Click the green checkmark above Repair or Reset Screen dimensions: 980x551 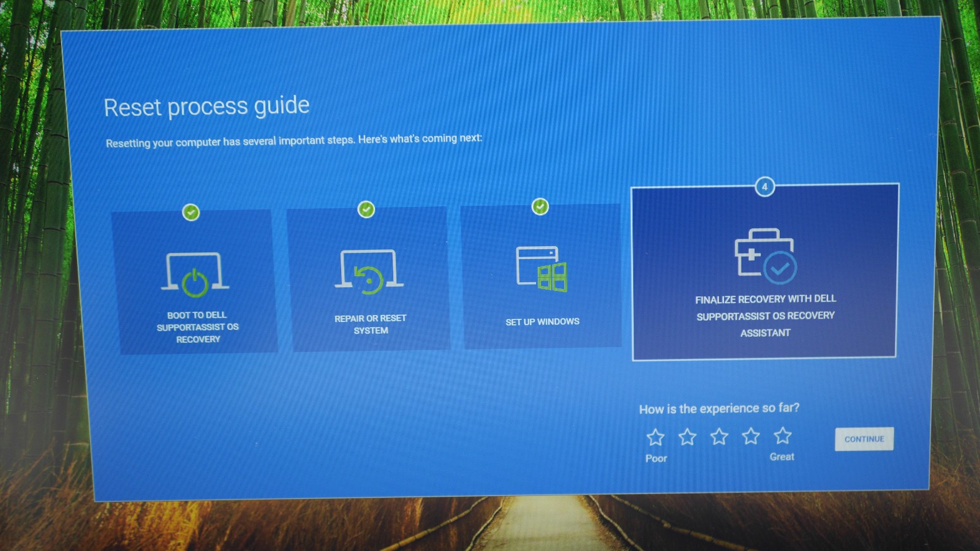click(x=366, y=209)
